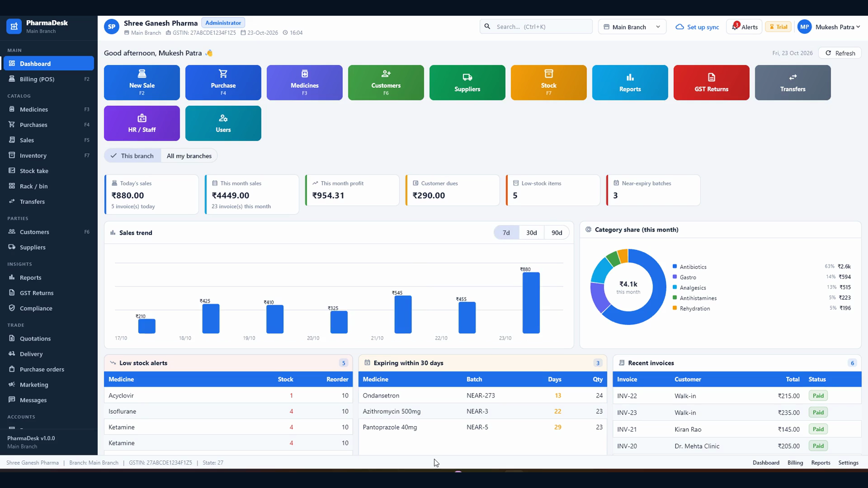Select This branch scope toggle
The height and width of the screenshot is (488, 868).
click(132, 156)
